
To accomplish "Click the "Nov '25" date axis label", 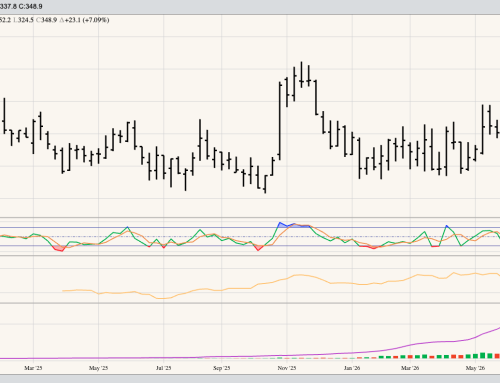I will (x=287, y=368).
